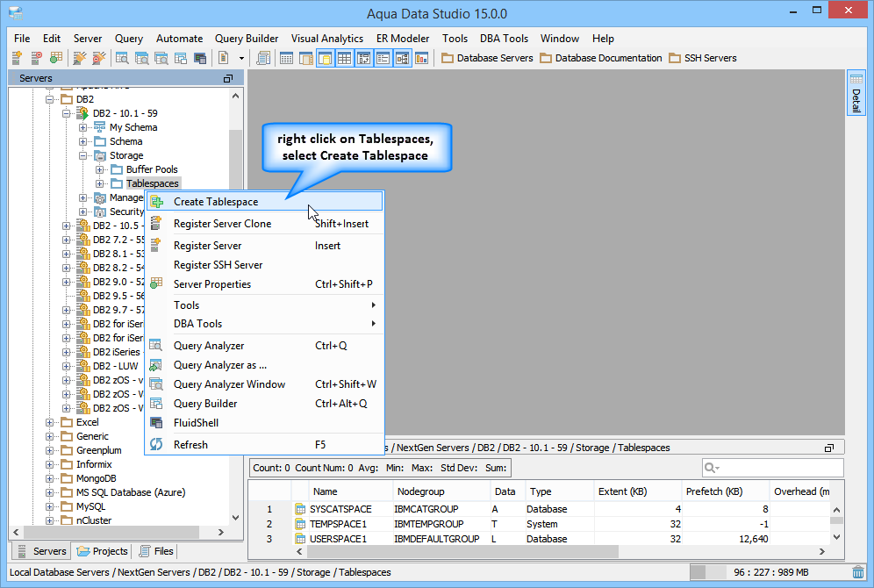This screenshot has width=874, height=588.
Task: Expand the DBA Tools submenu in context menu
Action: point(264,324)
